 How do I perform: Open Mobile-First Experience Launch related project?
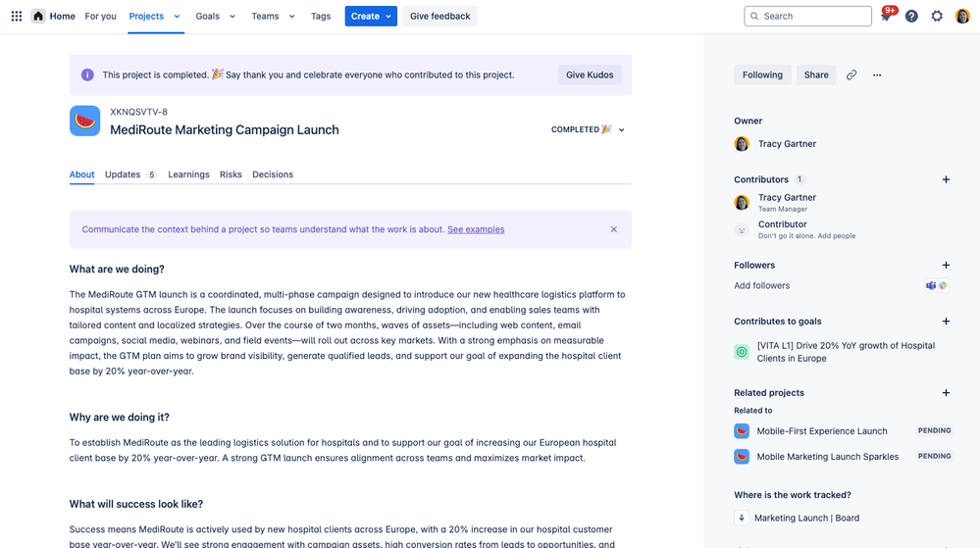click(822, 431)
